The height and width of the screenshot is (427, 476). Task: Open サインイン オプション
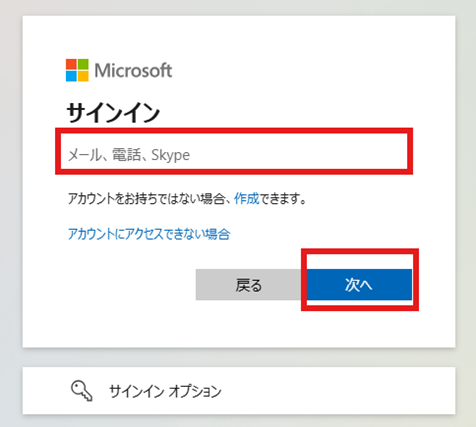[239, 391]
